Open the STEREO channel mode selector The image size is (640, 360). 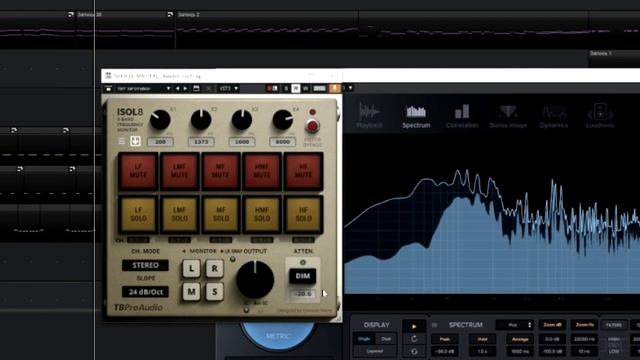pos(145,265)
